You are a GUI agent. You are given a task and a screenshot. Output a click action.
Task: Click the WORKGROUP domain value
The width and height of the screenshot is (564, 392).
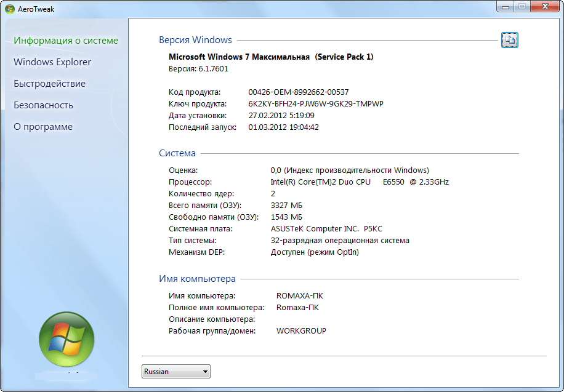pyautogui.click(x=301, y=331)
